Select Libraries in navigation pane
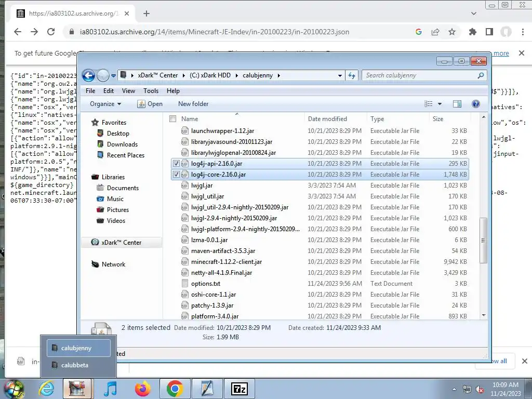This screenshot has width=532, height=399. coord(113,177)
